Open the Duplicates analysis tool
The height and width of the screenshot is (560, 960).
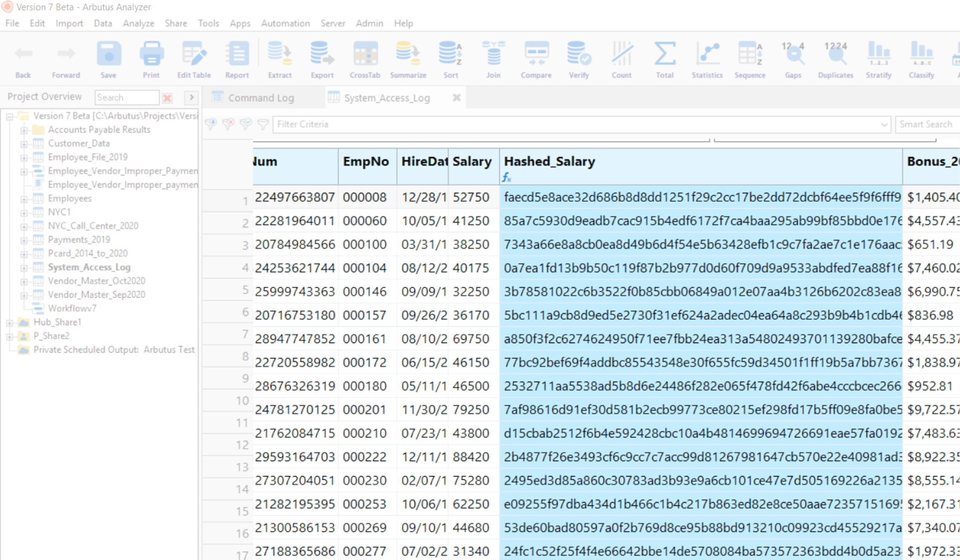tap(835, 58)
